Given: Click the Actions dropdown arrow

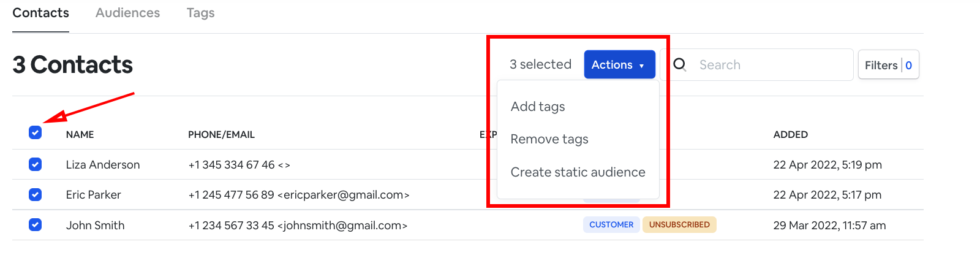Looking at the screenshot, I should click(641, 66).
